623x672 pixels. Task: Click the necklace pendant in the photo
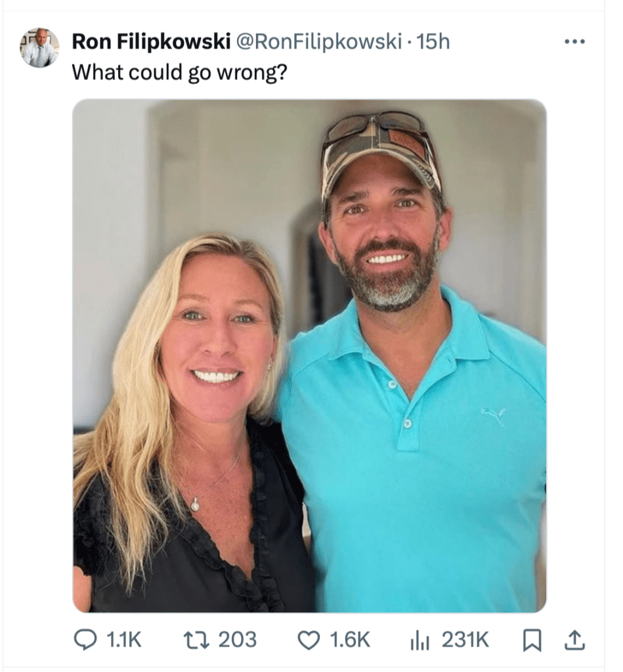195,504
